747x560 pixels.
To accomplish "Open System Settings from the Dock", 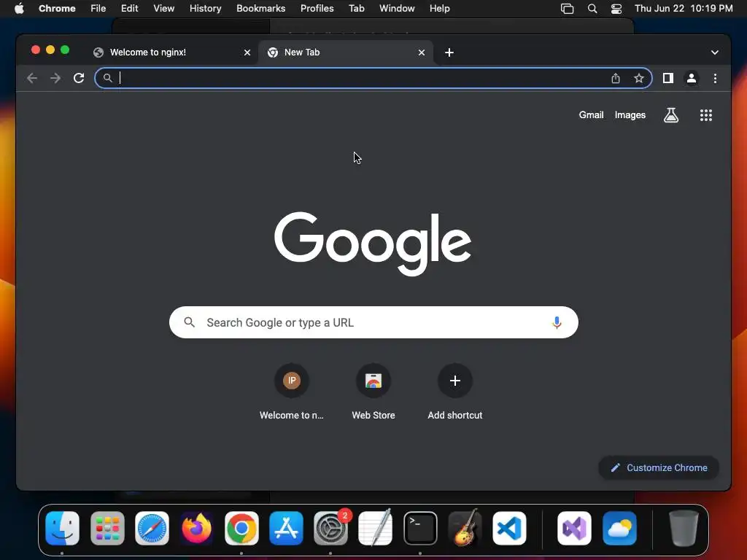I will click(330, 528).
